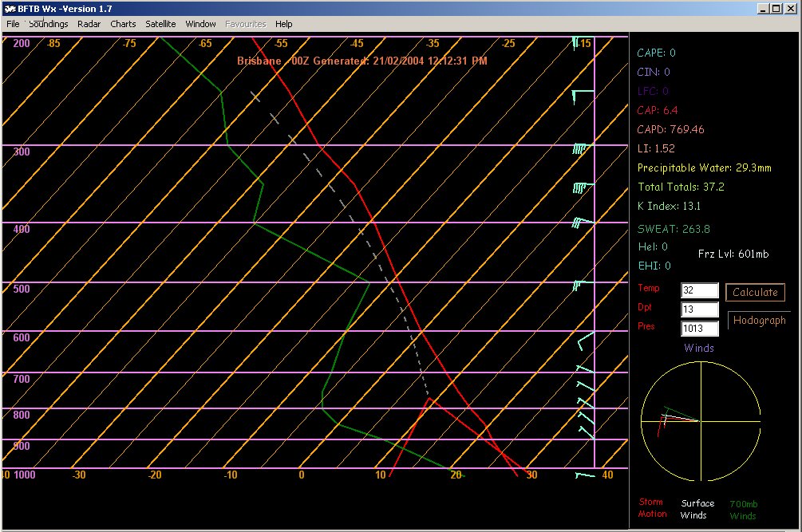Click the Precipitable Water: 29.3mm text
802x532 pixels.
click(x=705, y=167)
